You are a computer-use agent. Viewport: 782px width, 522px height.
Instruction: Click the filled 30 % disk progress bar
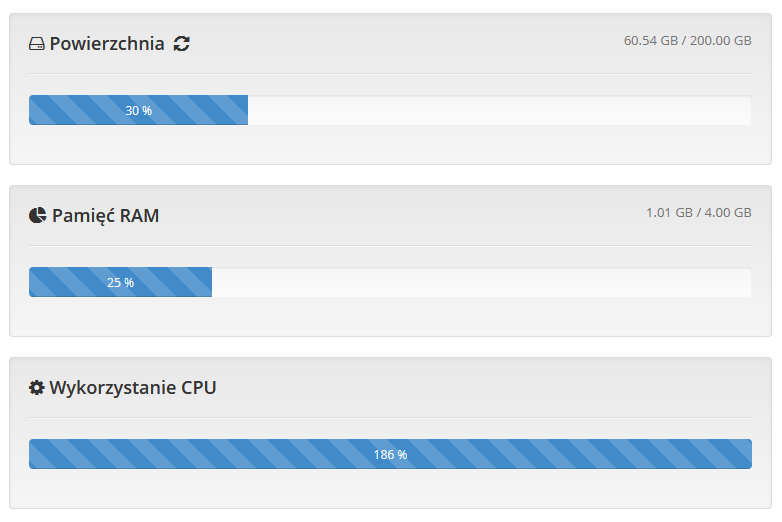tap(138, 110)
